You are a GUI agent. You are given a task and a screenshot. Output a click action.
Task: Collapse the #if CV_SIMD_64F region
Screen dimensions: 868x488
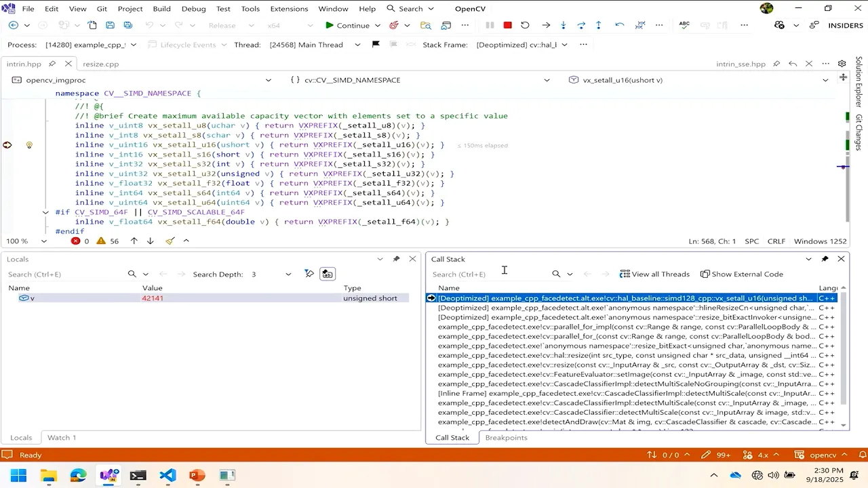coord(45,212)
